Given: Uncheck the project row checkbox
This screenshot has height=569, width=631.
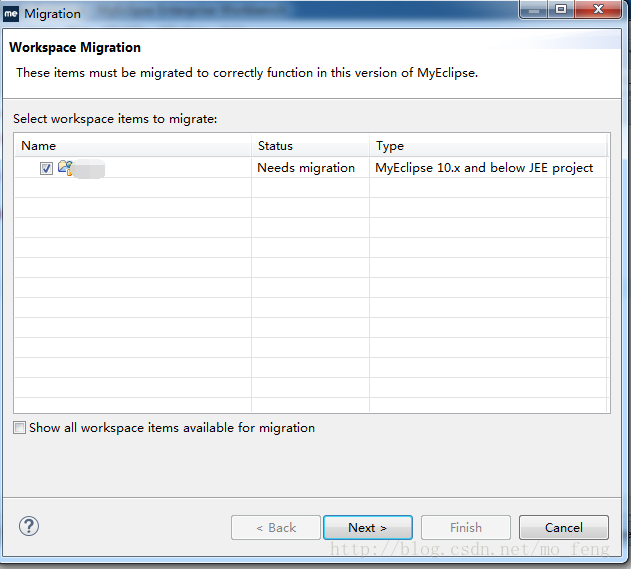Looking at the screenshot, I should click(46, 168).
